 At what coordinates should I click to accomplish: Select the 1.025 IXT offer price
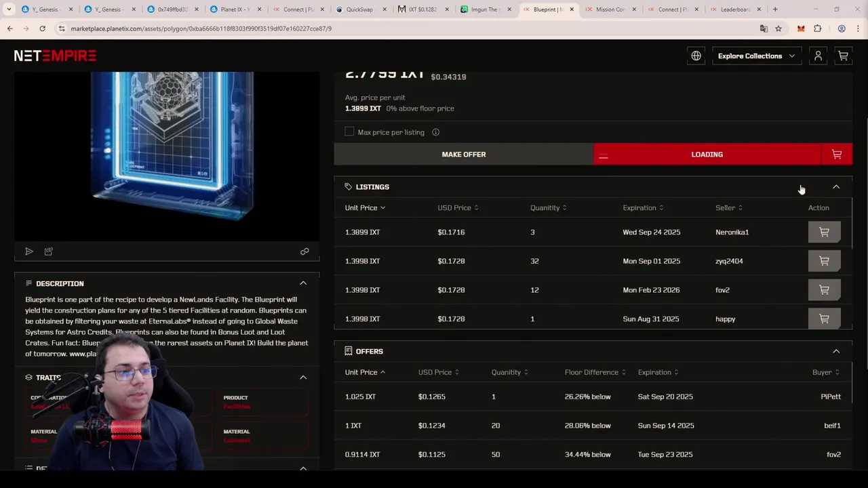point(360,396)
